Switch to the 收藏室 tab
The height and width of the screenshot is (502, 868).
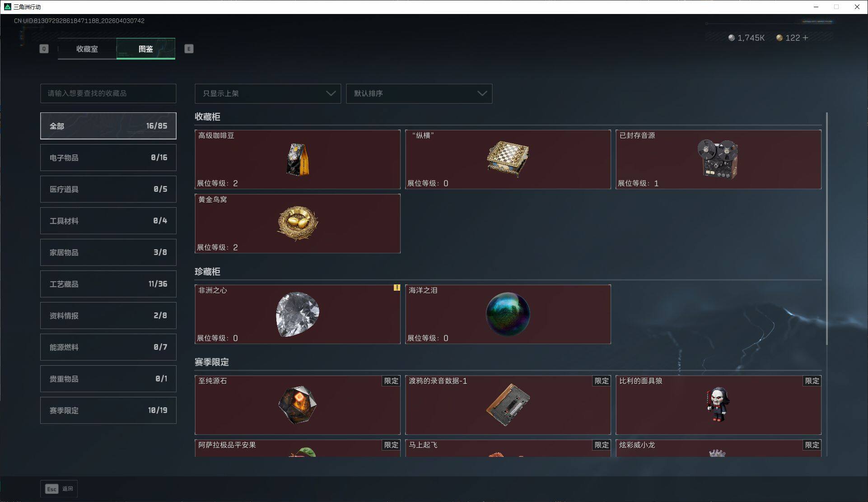[x=87, y=49]
